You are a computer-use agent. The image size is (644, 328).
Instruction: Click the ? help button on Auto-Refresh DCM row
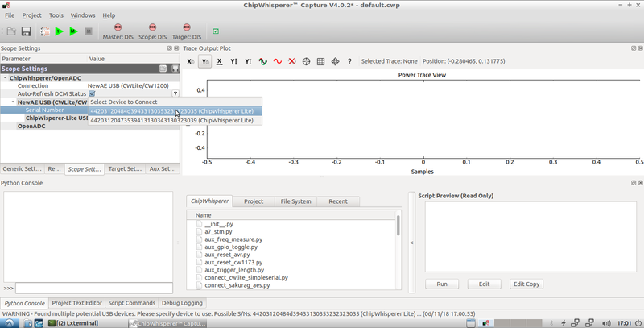pos(175,93)
